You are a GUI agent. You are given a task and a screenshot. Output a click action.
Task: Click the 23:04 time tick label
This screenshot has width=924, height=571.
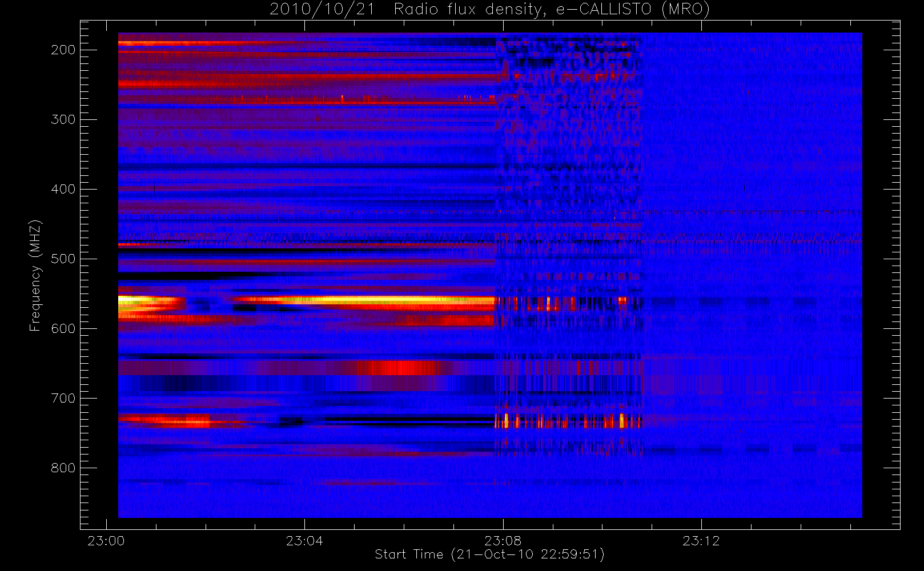point(304,541)
